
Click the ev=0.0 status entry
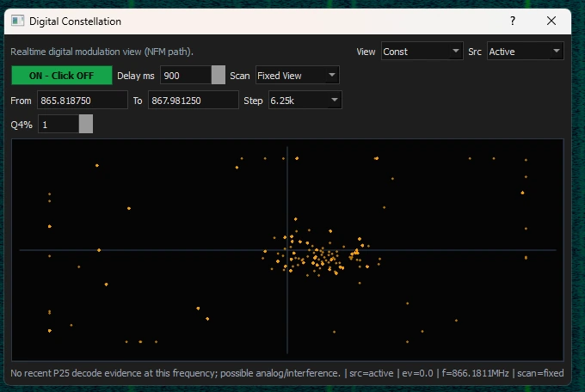click(x=417, y=373)
